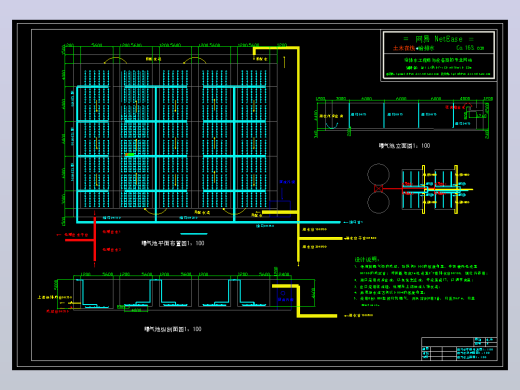This screenshot has height=390, width=520.
Task: Click the drawing title block table
Action: [x=459, y=349]
